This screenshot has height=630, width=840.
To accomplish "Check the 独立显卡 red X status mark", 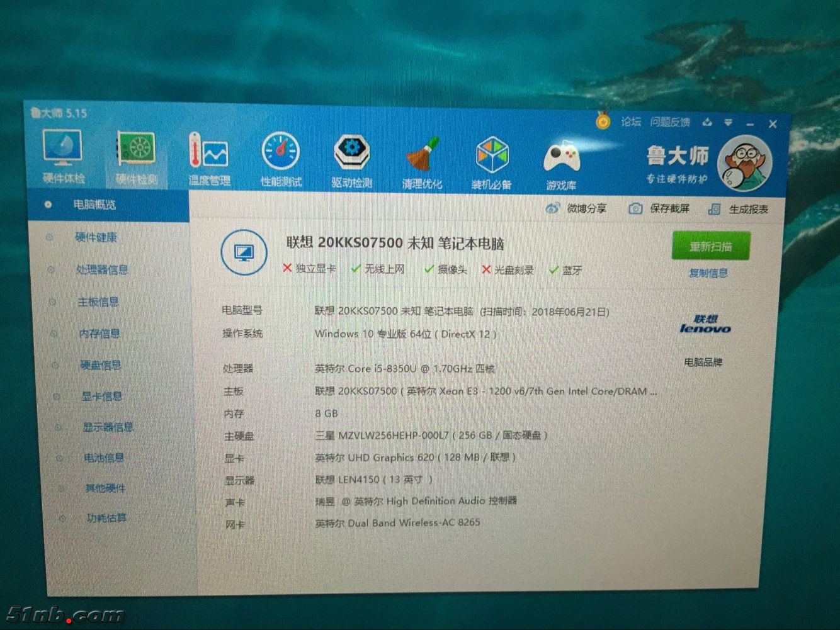I will (288, 269).
